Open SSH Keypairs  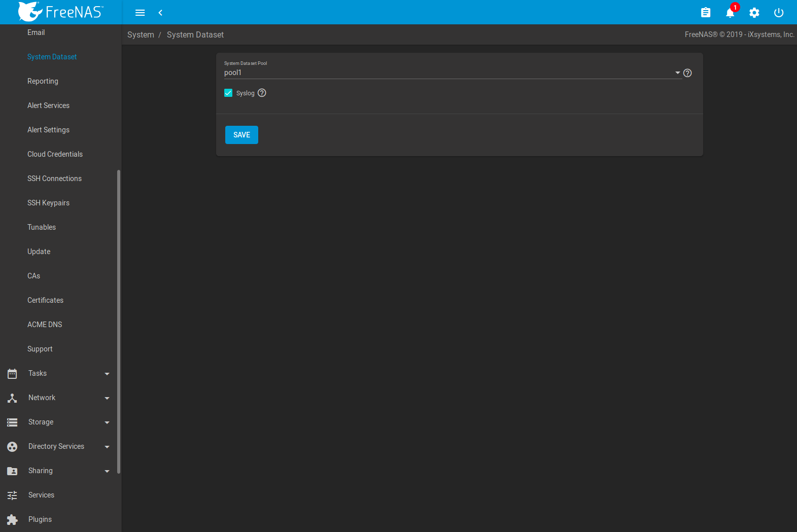click(48, 203)
